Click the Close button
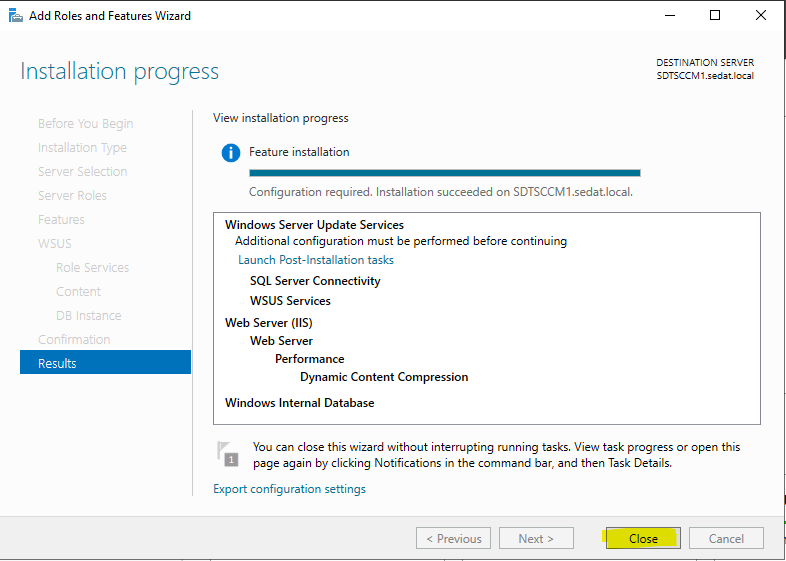Image resolution: width=786 pixels, height=561 pixels. pyautogui.click(x=643, y=538)
